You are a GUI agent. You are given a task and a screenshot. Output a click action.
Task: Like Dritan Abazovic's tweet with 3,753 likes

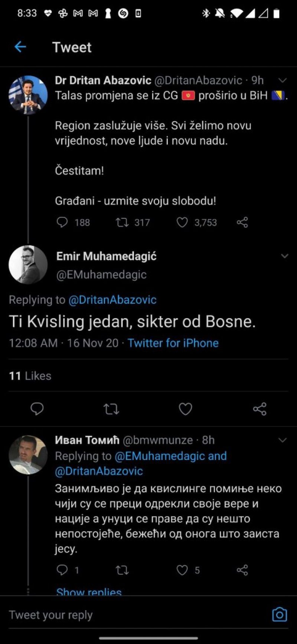point(182,222)
